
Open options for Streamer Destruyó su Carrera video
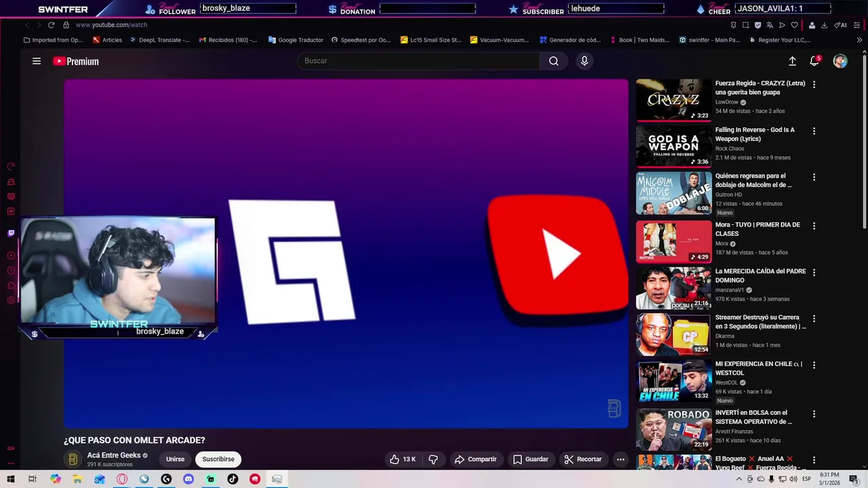tap(814, 319)
